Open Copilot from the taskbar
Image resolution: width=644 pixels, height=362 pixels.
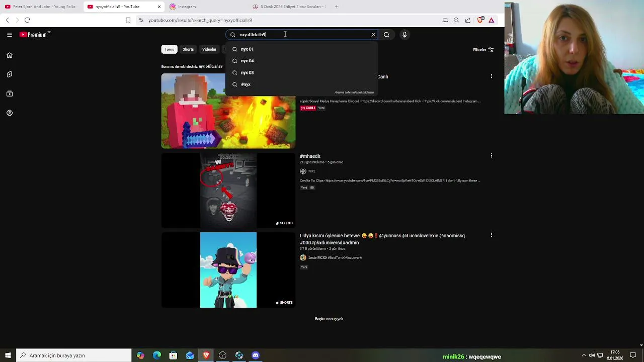coord(140,355)
